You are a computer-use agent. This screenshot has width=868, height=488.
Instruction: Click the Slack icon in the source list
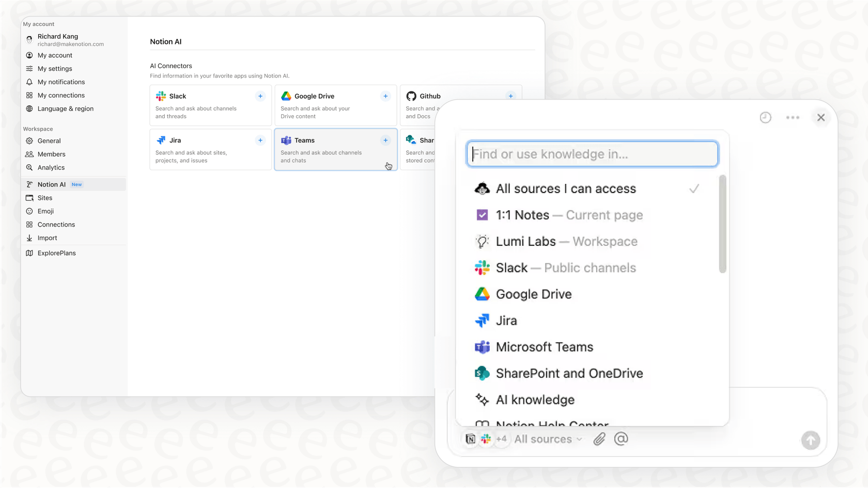(482, 267)
